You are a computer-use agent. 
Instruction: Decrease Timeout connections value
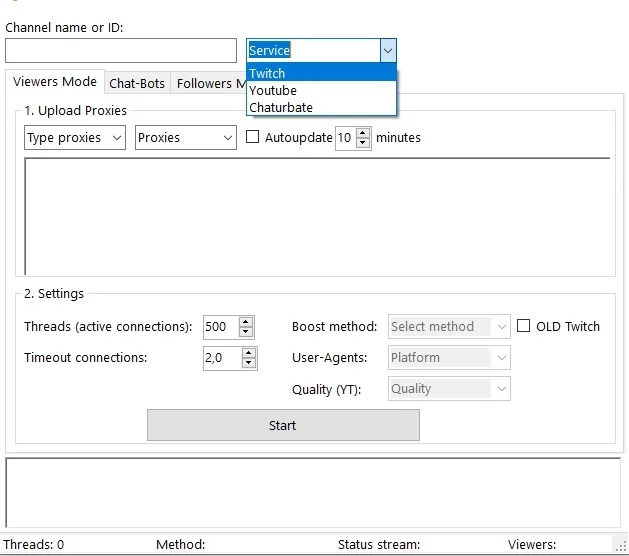249,363
